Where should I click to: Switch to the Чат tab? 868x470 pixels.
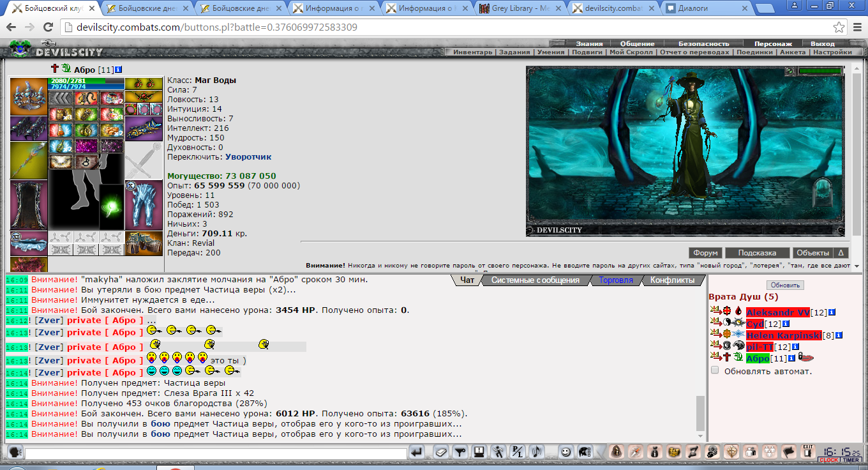pyautogui.click(x=467, y=280)
